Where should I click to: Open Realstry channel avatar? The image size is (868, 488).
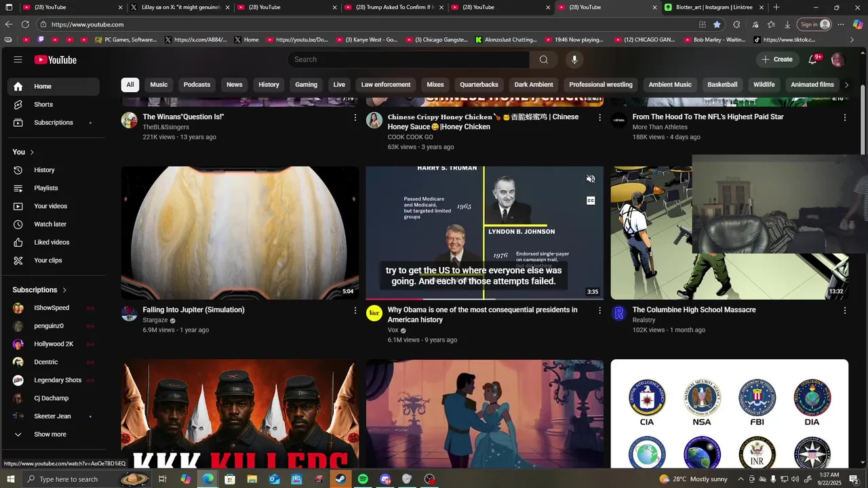tap(618, 313)
